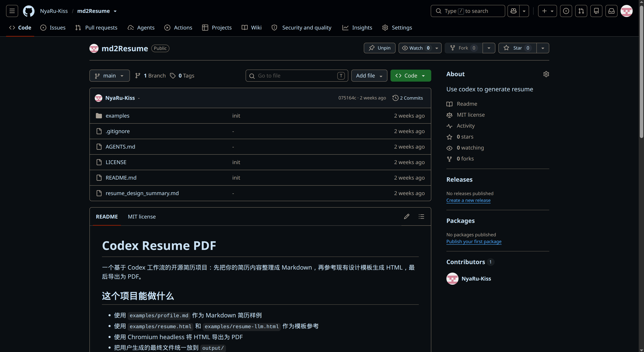The width and height of the screenshot is (644, 352).
Task: Open the MIT license link in About
Action: (x=466, y=115)
